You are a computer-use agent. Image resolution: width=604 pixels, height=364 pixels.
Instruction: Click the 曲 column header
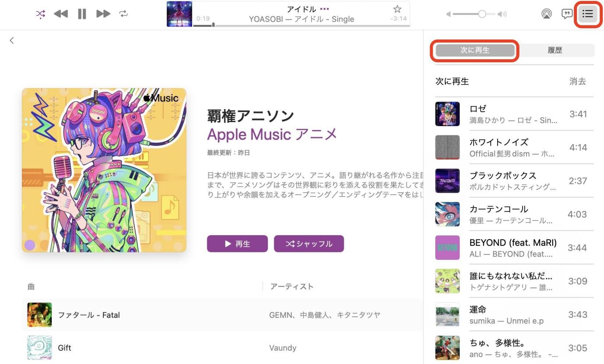pos(31,286)
